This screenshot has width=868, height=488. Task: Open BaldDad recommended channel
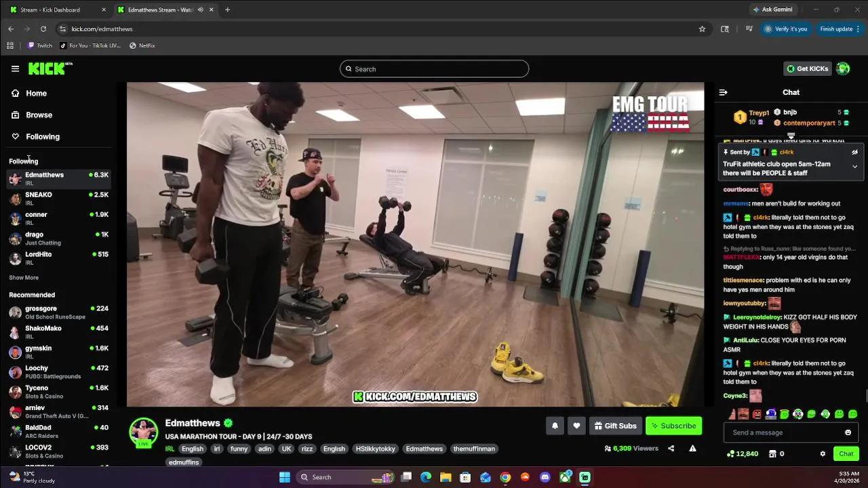(x=58, y=431)
